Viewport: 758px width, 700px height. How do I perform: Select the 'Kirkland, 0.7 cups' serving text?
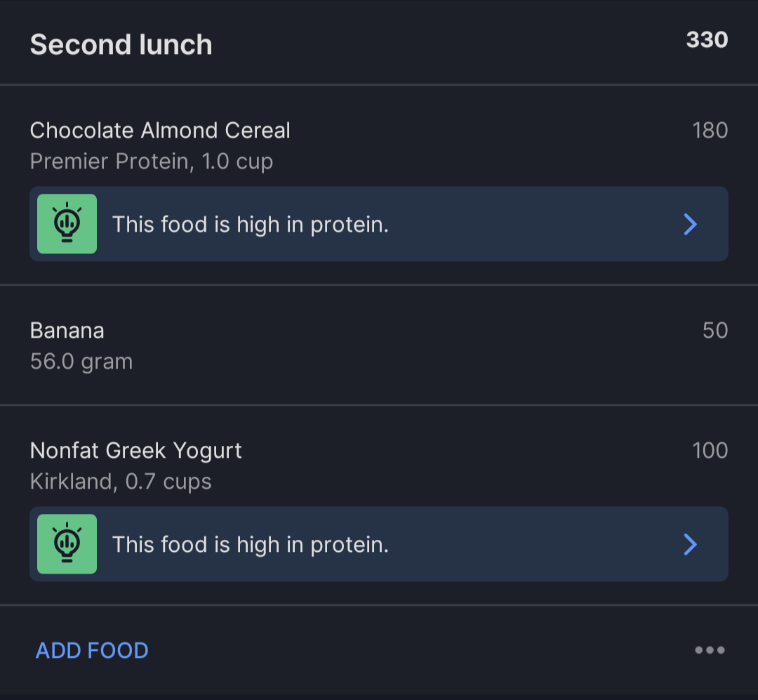click(x=121, y=482)
